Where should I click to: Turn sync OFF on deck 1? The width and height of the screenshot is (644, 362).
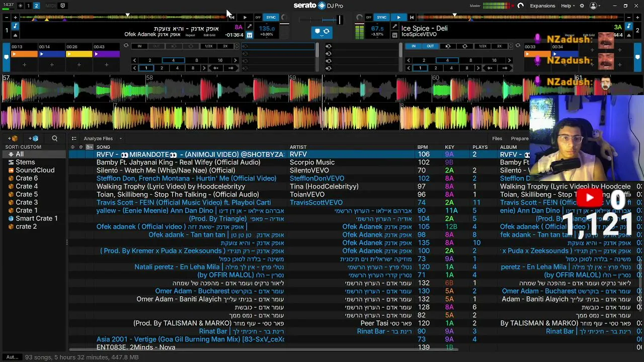(258, 18)
